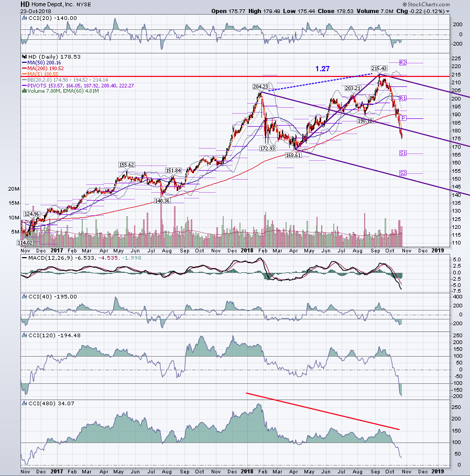Click the 124.96 price label
Viewport: 470px width, 476px height.
click(31, 214)
